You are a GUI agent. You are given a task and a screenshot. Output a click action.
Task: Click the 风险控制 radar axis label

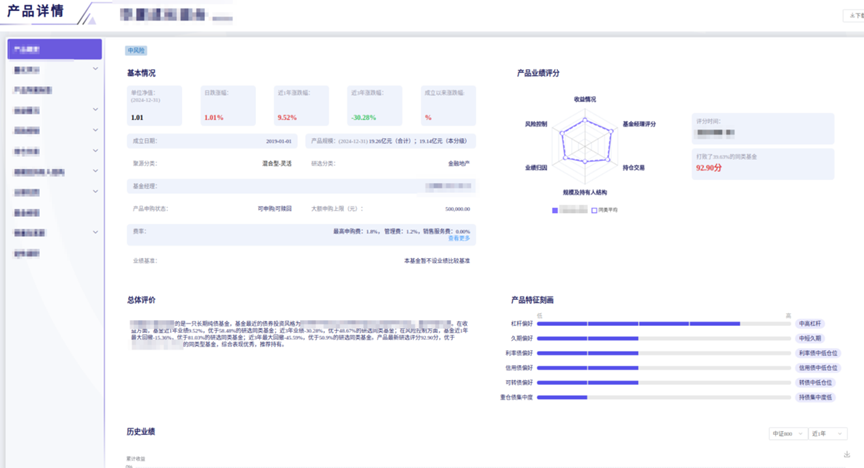point(536,124)
